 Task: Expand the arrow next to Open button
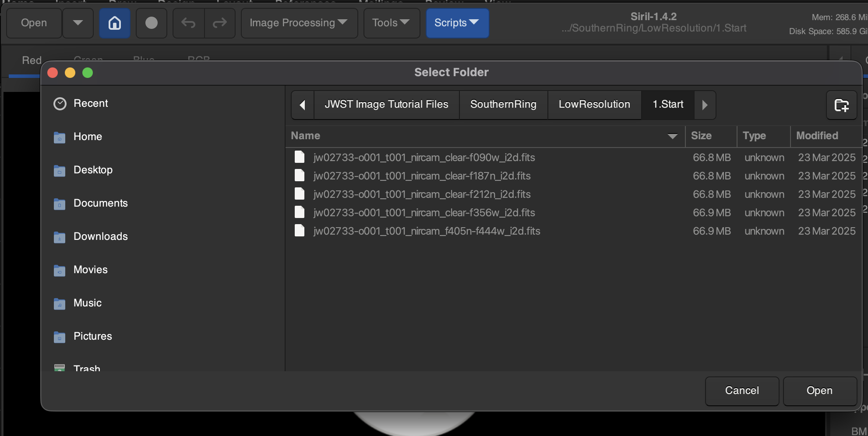(78, 23)
